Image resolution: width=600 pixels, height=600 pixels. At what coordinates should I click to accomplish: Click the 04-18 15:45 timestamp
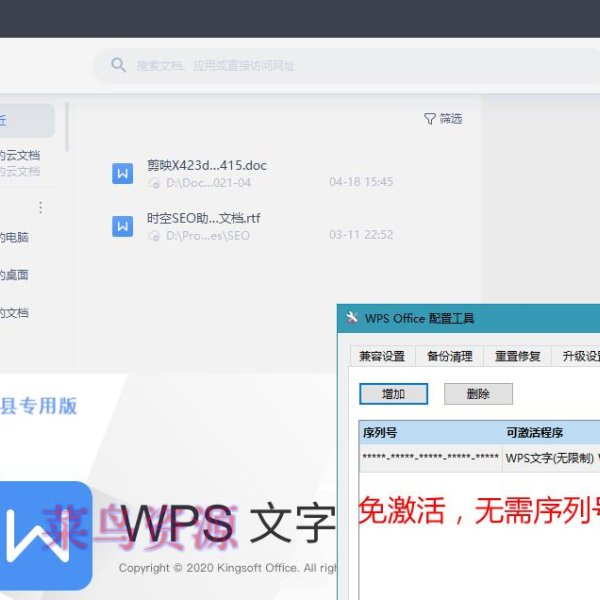[x=361, y=182]
